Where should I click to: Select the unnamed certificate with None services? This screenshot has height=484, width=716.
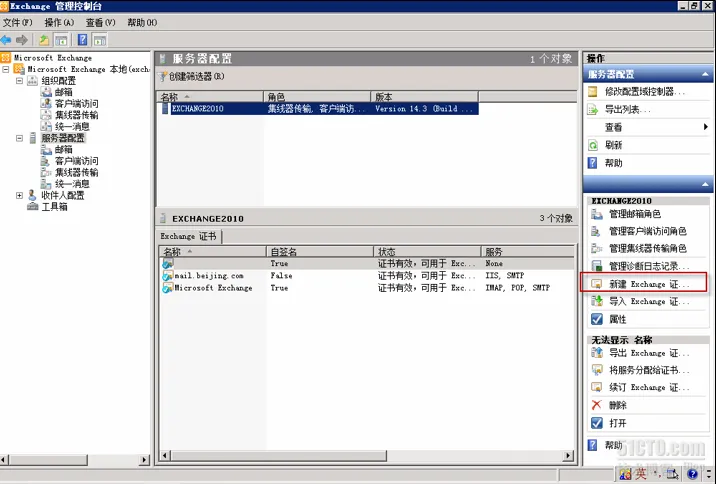pyautogui.click(x=368, y=263)
